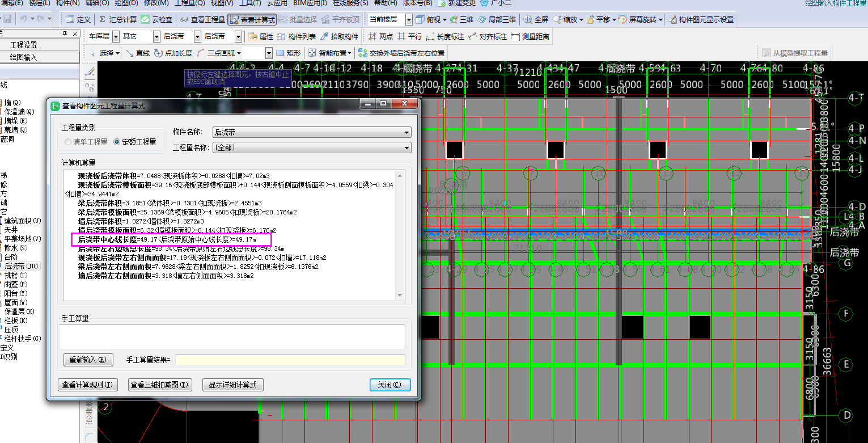Viewport: 868px width, 443px height.
Task: Expand 选择 selection mode dropdown
Action: point(117,53)
